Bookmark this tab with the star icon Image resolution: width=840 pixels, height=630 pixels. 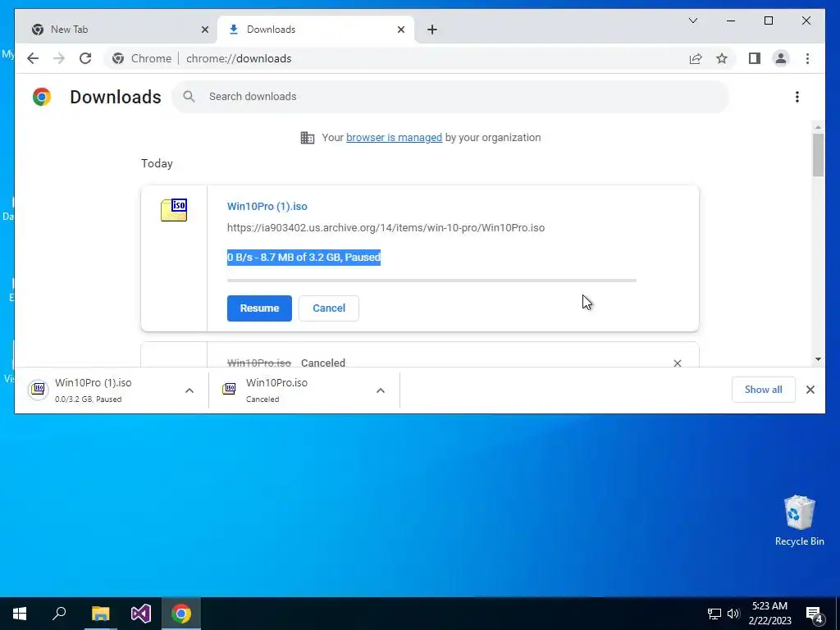722,58
